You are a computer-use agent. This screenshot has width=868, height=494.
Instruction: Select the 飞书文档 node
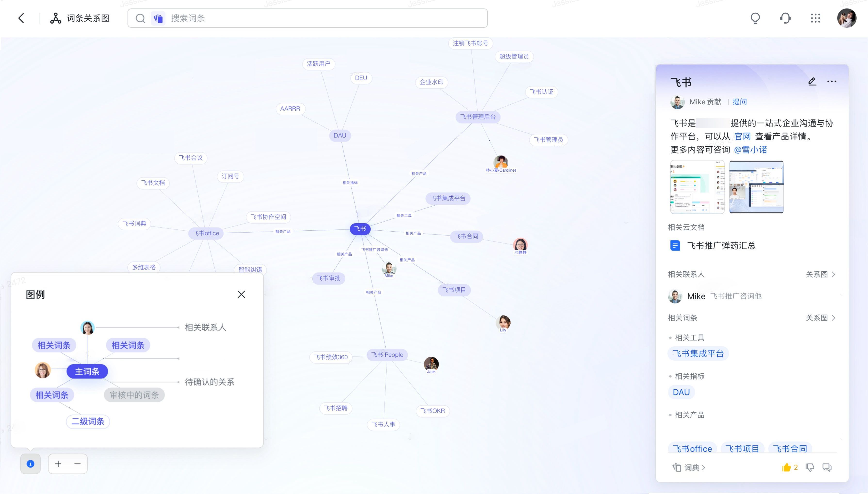[x=153, y=183]
